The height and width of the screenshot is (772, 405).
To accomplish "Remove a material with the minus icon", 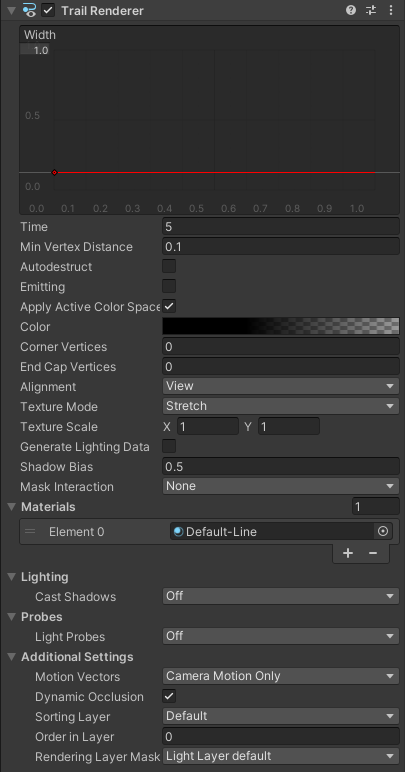I will pos(373,553).
